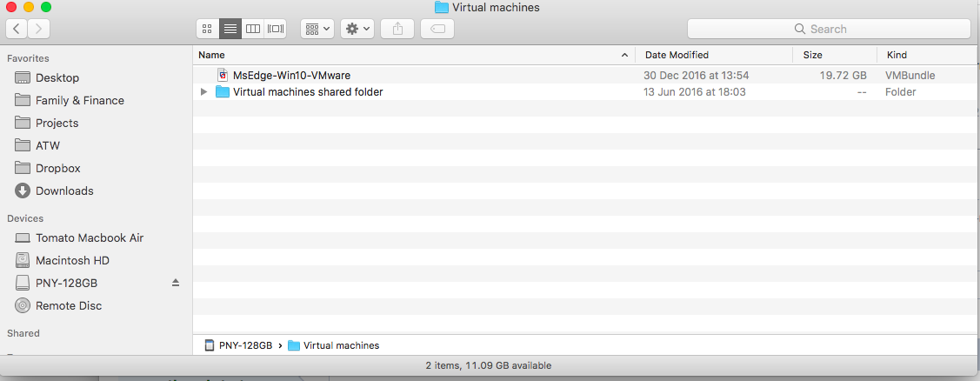Eject the PNY-128GB drive
The image size is (980, 381).
176,283
